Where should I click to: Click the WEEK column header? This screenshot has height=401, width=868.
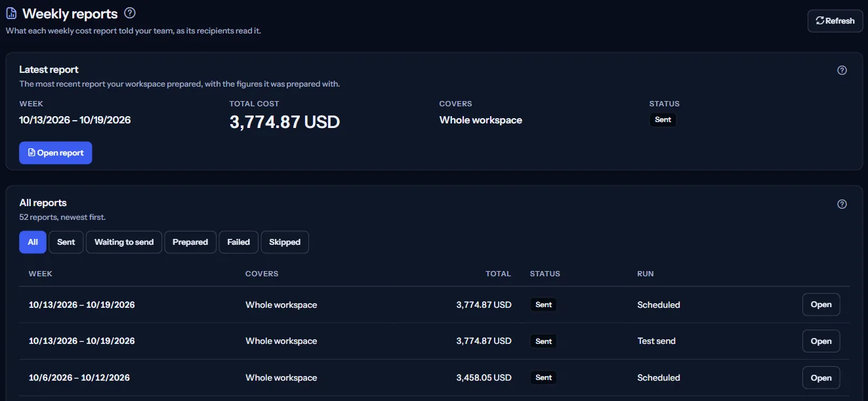[41, 274]
